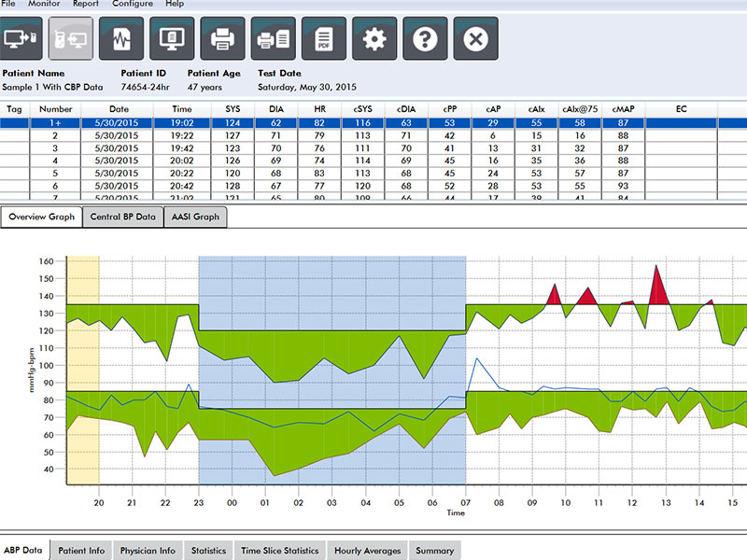This screenshot has height=560, width=747.
Task: Click the cMAP value 93 cell
Action: tap(623, 186)
